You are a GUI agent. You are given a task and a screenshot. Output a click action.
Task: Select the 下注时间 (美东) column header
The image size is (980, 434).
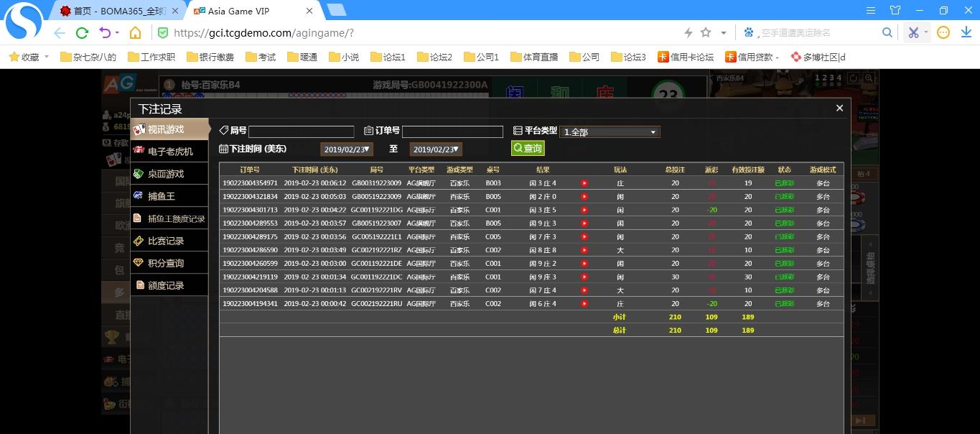click(x=314, y=170)
